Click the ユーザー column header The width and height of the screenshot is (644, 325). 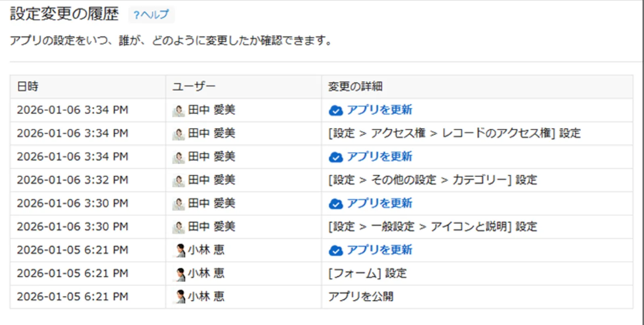tap(194, 86)
